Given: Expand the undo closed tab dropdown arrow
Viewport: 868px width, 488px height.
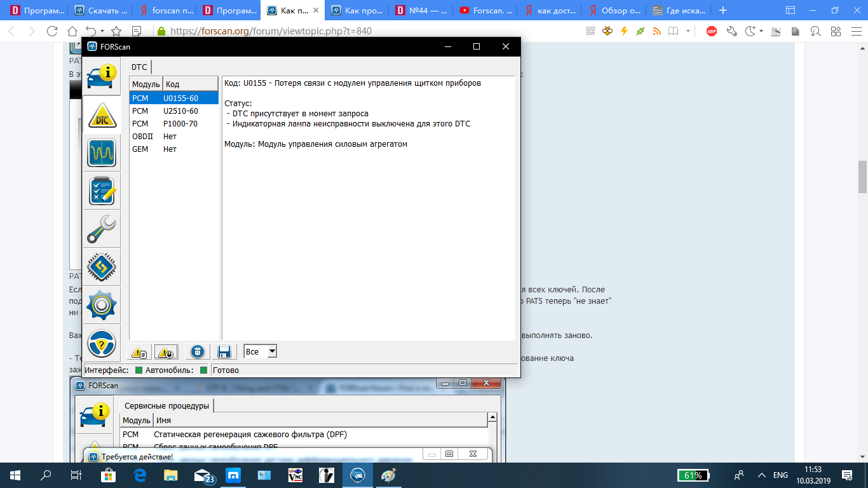Looking at the screenshot, I should point(102,30).
